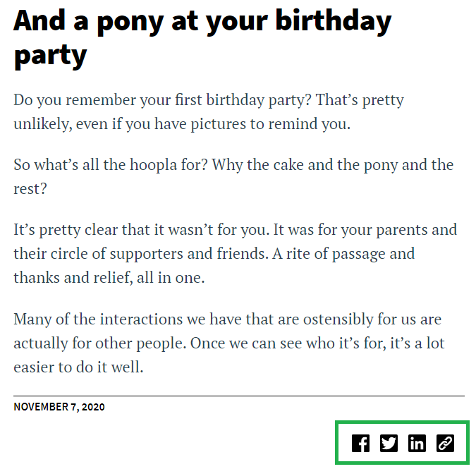Share the post on Twitter
This screenshot has width=476, height=469.
pos(389,443)
